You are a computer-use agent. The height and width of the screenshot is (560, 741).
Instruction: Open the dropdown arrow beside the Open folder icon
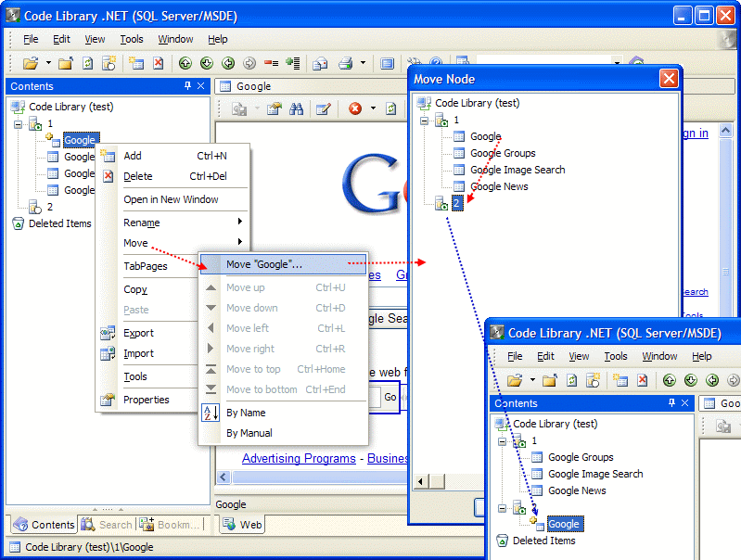pos(48,62)
